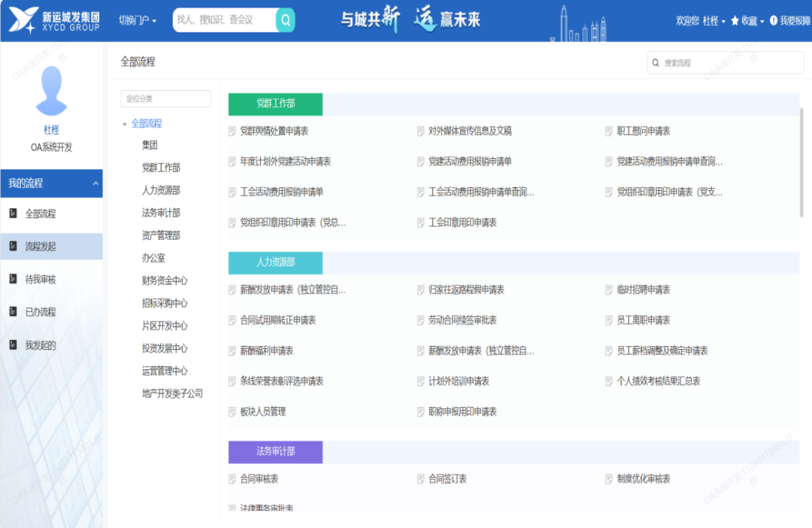Click the vertical scrollbar of process list
812x528 pixels.
[x=801, y=162]
